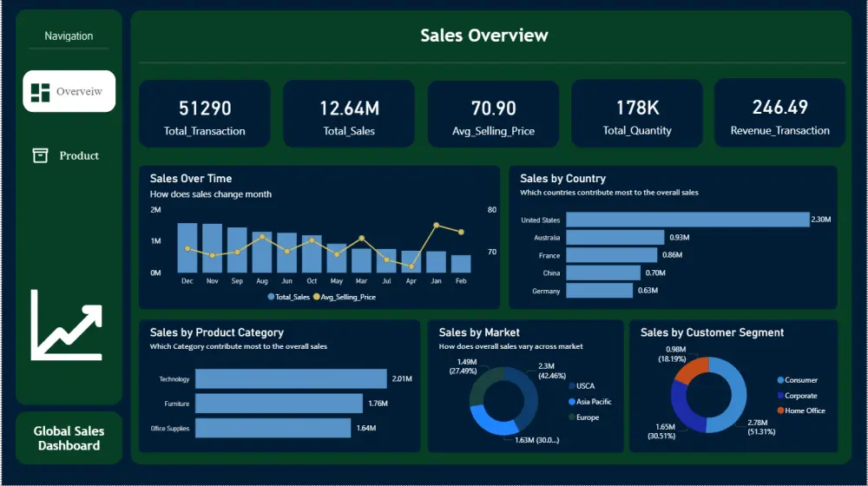Select the Global Sales Dashboard label

[x=69, y=438]
